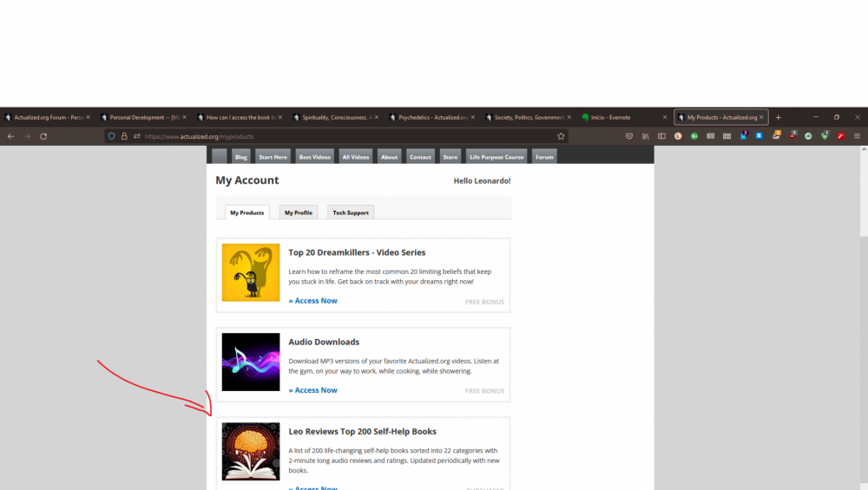Toggle the sidebar view icon

[661, 136]
